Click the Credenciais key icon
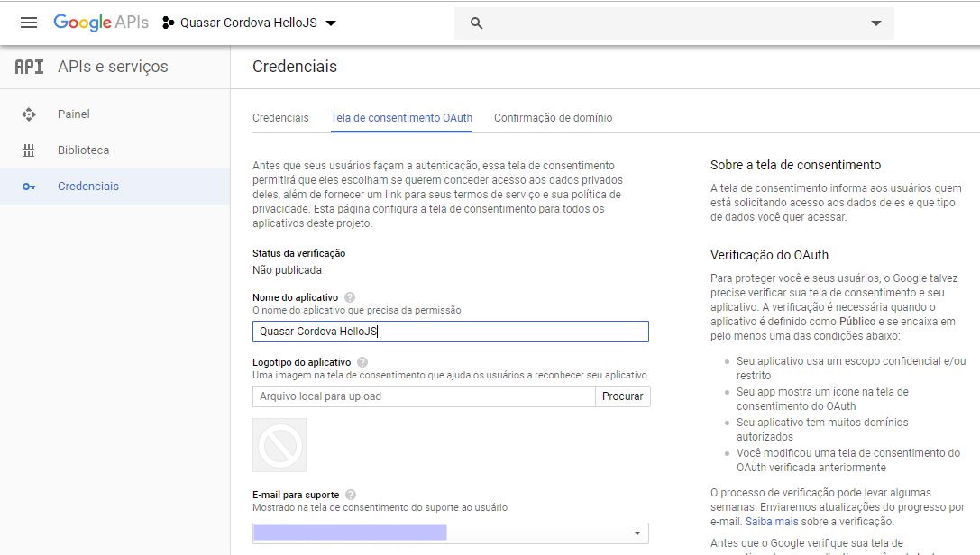980x555 pixels. click(x=29, y=187)
